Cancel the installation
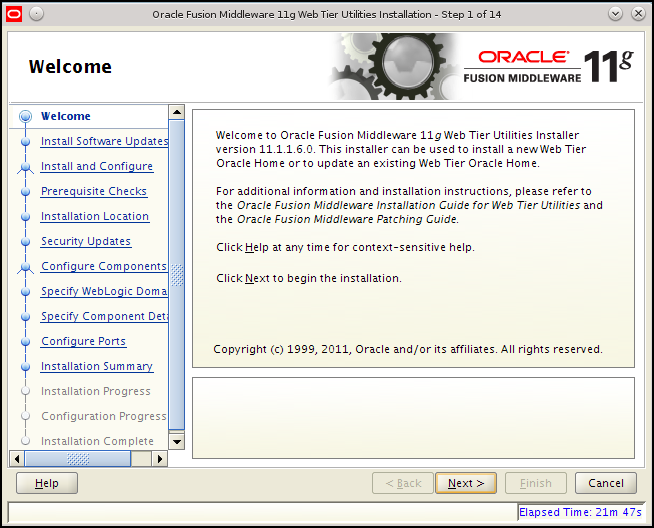The width and height of the screenshot is (654, 528). tap(606, 483)
